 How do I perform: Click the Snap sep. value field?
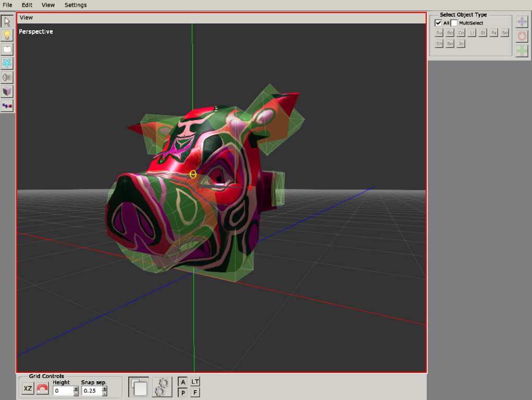point(91,391)
